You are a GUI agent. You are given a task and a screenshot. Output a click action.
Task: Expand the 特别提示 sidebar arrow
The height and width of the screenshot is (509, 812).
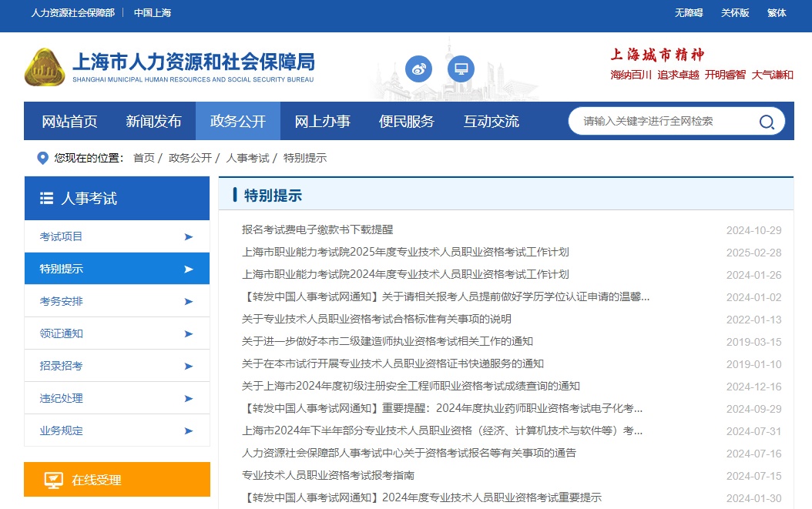[189, 270]
